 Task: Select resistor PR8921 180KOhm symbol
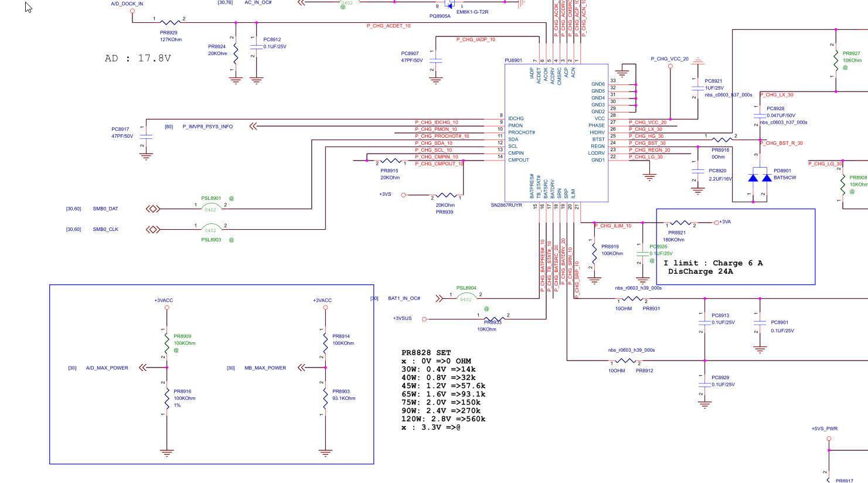(680, 223)
